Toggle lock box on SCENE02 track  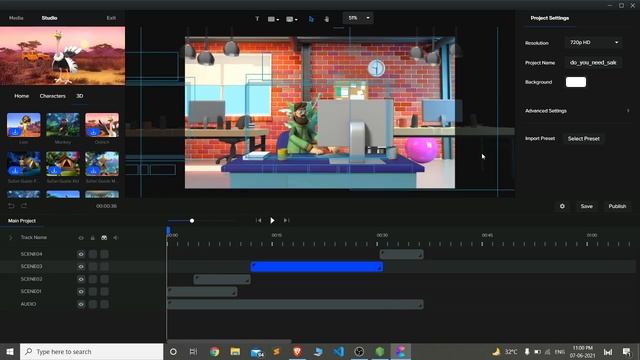tap(93, 279)
